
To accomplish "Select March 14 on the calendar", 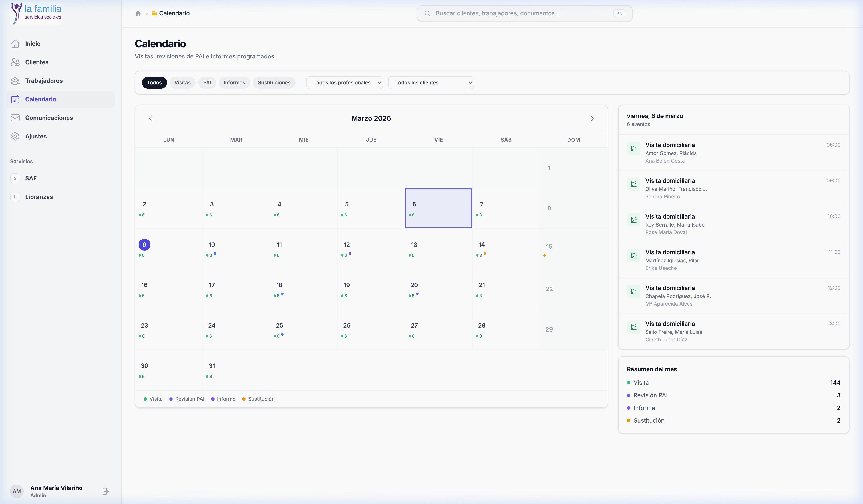I will point(505,249).
